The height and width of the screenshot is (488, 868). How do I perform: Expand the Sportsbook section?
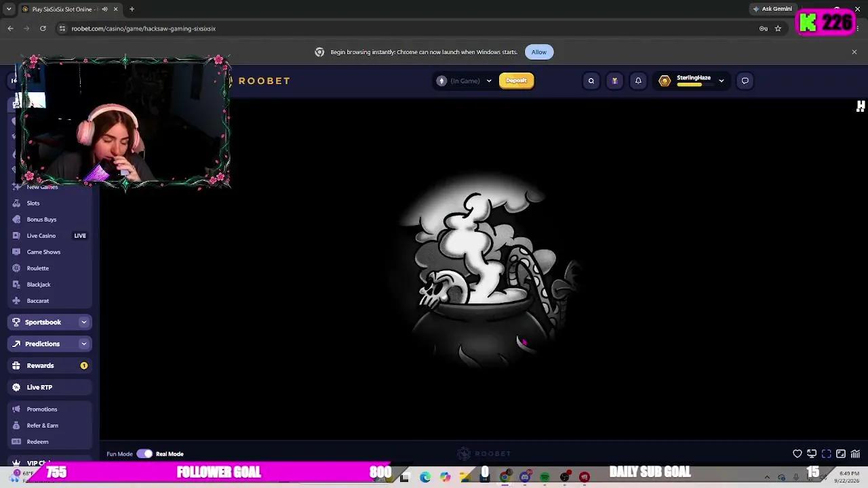tap(84, 322)
